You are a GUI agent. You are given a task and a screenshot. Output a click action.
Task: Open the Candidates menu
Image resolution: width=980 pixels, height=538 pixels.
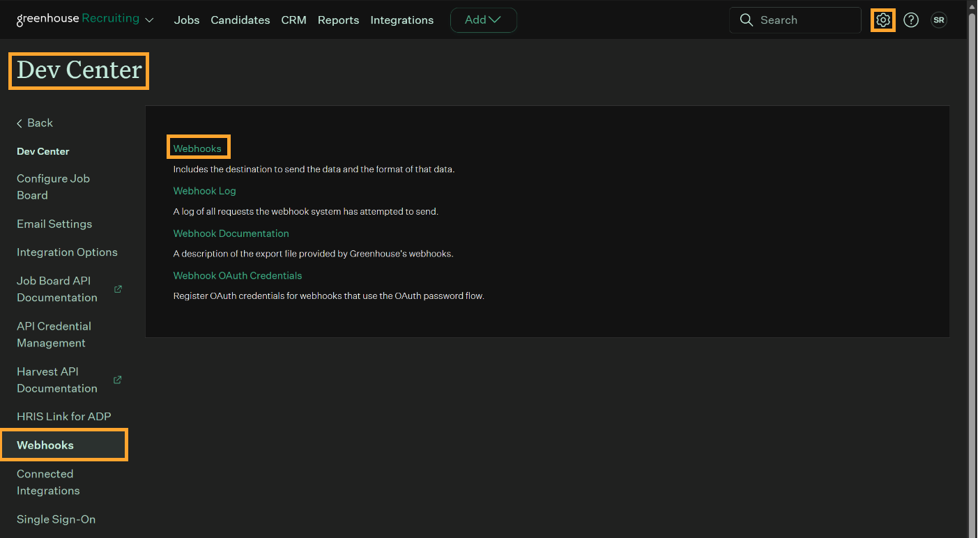240,20
